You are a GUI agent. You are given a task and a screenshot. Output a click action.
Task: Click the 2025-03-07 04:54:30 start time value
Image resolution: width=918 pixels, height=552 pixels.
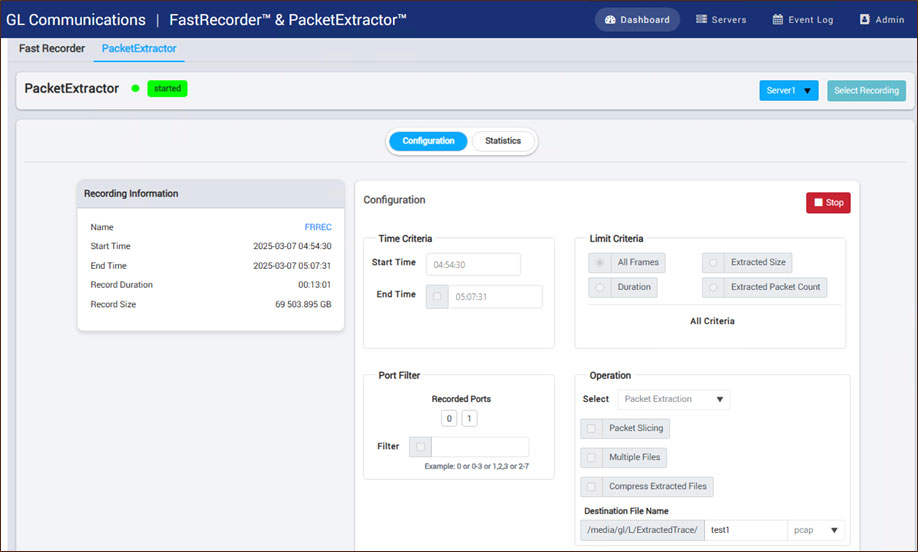[x=292, y=246]
